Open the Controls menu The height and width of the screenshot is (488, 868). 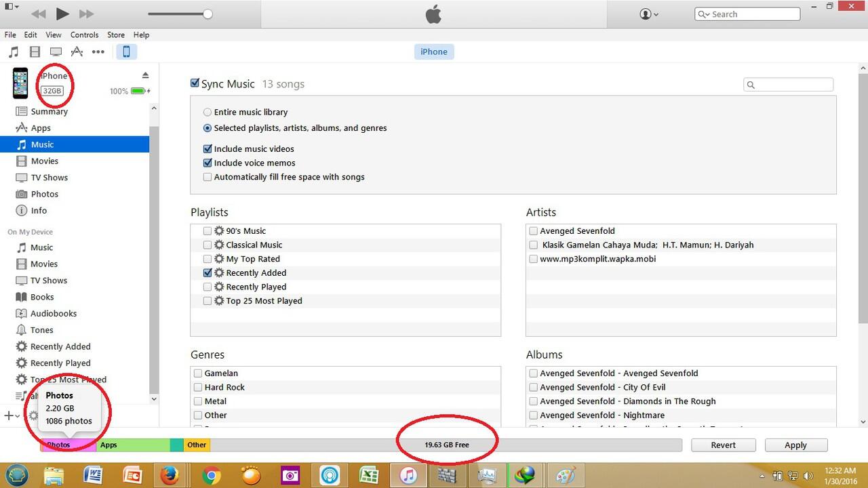click(84, 35)
